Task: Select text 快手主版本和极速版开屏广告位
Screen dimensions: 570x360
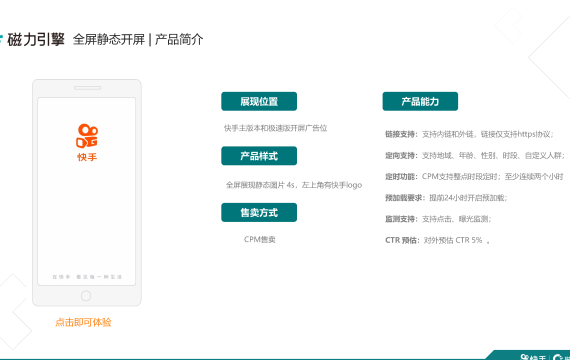Action: tap(276, 128)
